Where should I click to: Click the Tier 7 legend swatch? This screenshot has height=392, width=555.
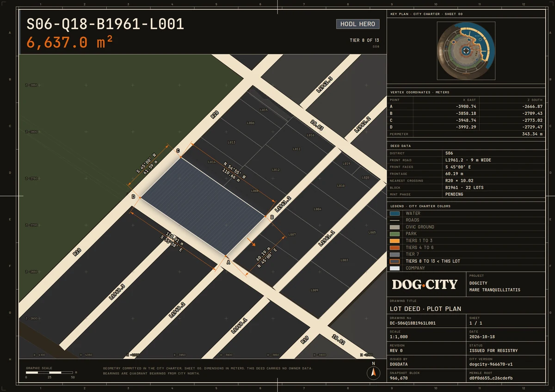pos(395,254)
